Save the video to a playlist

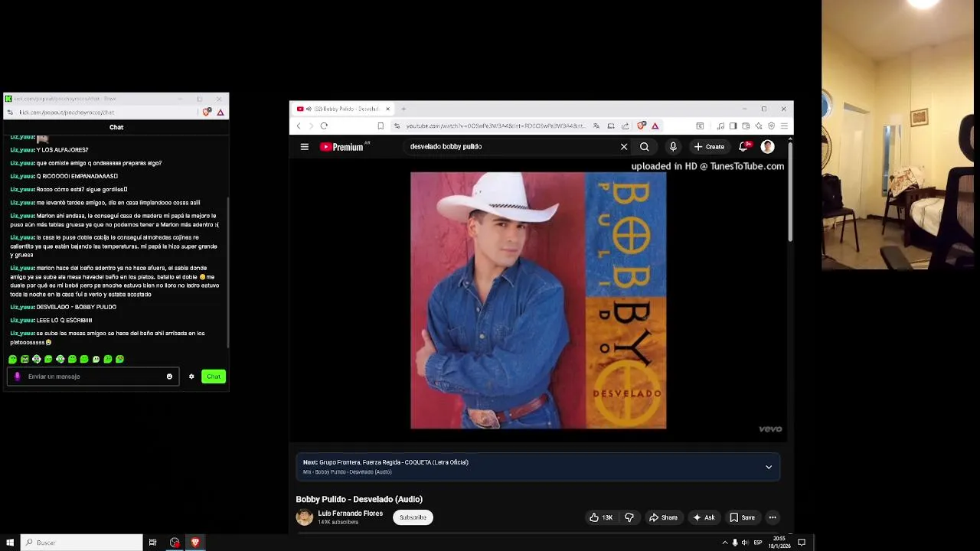click(742, 517)
